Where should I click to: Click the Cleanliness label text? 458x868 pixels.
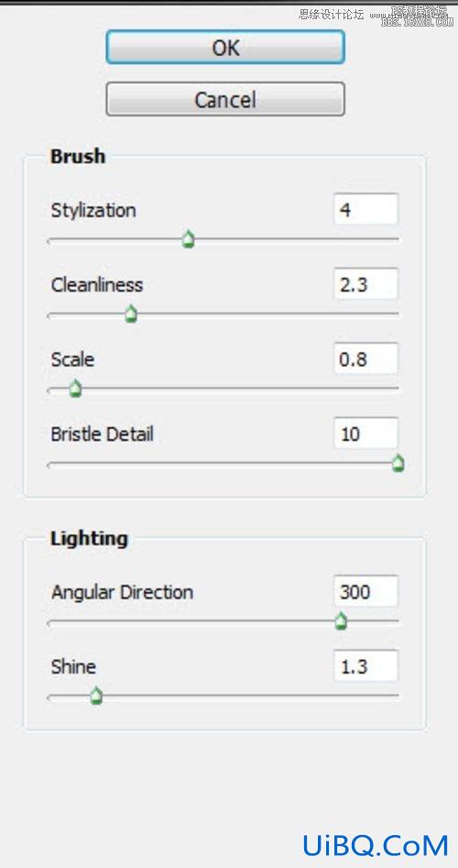pyautogui.click(x=97, y=285)
